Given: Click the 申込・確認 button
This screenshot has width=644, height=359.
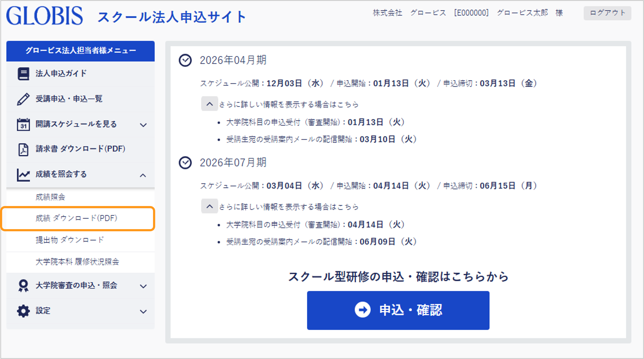Looking at the screenshot, I should point(398,310).
